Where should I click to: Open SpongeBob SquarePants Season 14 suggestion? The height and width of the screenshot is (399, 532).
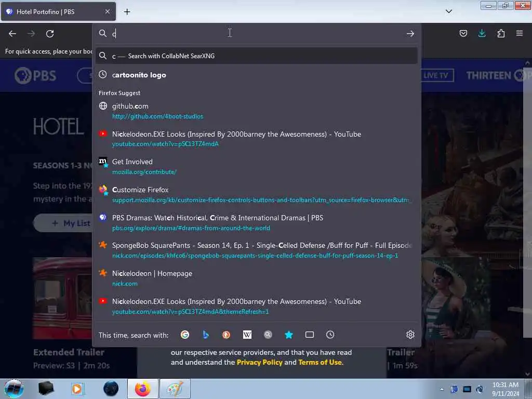tap(256, 250)
